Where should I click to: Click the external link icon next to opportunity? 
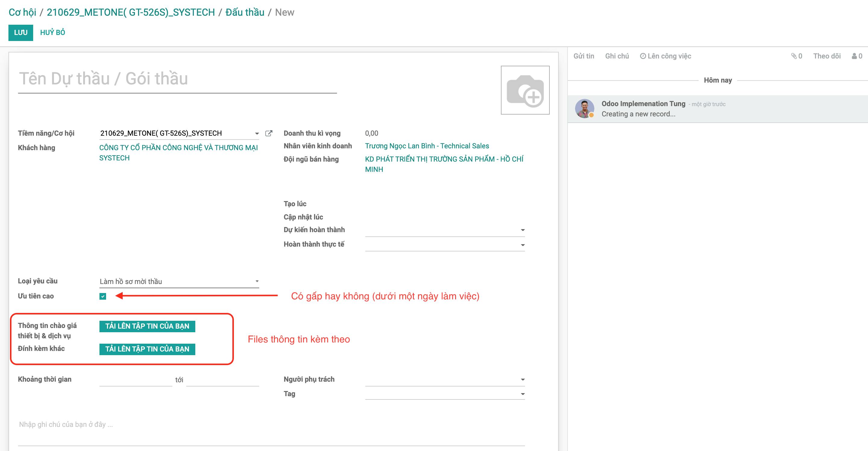tap(269, 133)
